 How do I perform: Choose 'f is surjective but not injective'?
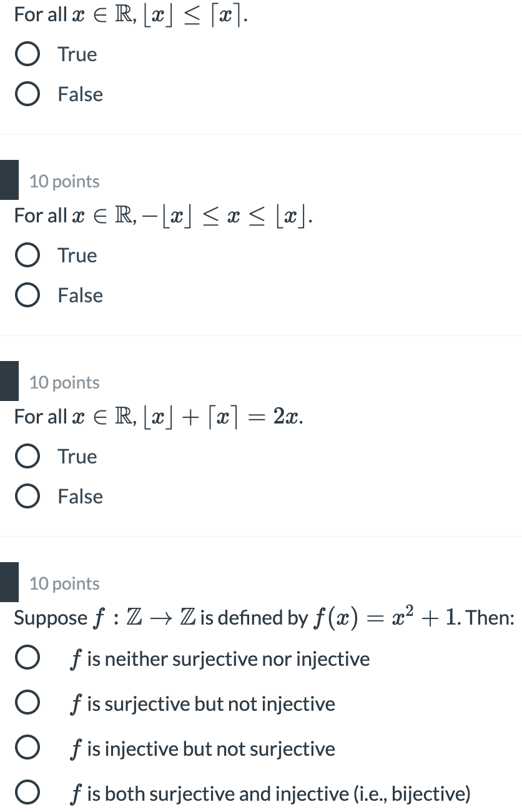(x=27, y=702)
